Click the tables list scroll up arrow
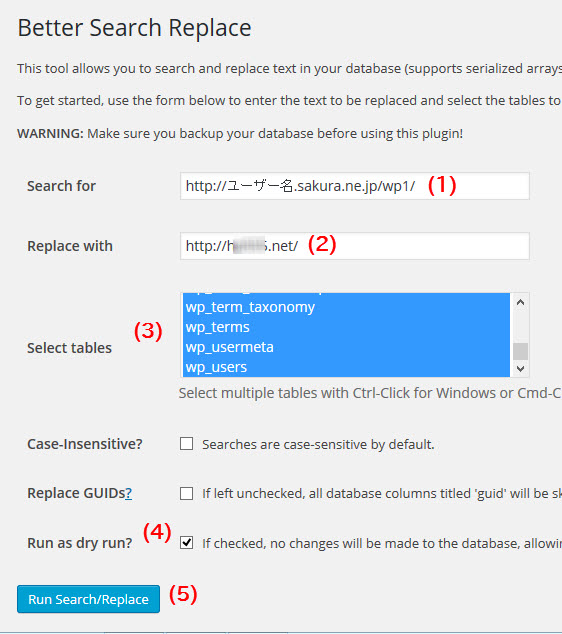562x634 pixels. coord(520,302)
